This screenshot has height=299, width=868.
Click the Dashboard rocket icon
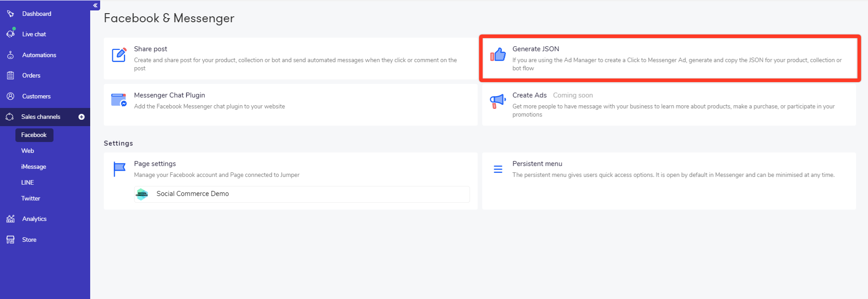[10, 14]
